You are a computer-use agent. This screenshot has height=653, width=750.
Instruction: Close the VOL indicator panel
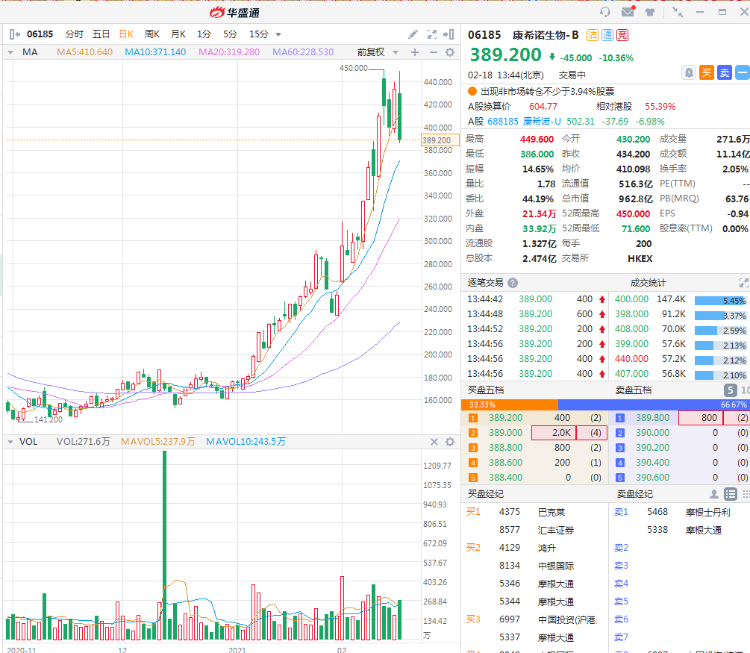(x=434, y=442)
